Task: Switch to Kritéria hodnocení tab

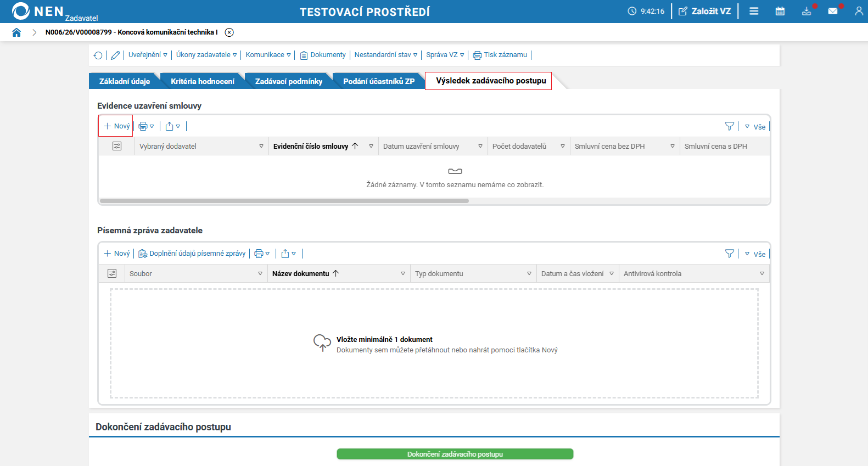Action: pyautogui.click(x=203, y=81)
